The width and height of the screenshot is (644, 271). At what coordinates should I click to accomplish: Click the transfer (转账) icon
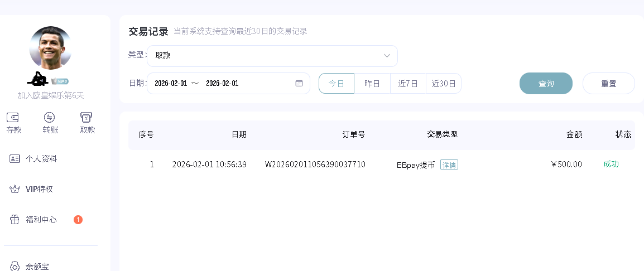point(50,118)
